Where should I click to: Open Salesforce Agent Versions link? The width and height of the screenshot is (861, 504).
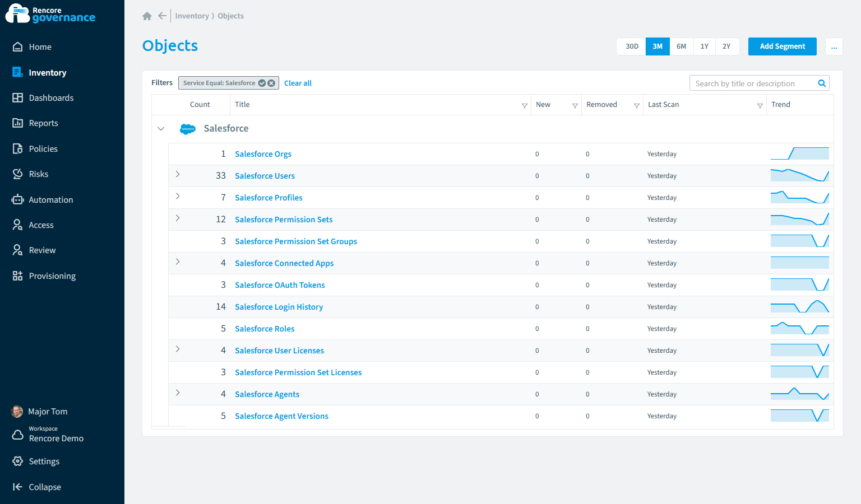281,416
